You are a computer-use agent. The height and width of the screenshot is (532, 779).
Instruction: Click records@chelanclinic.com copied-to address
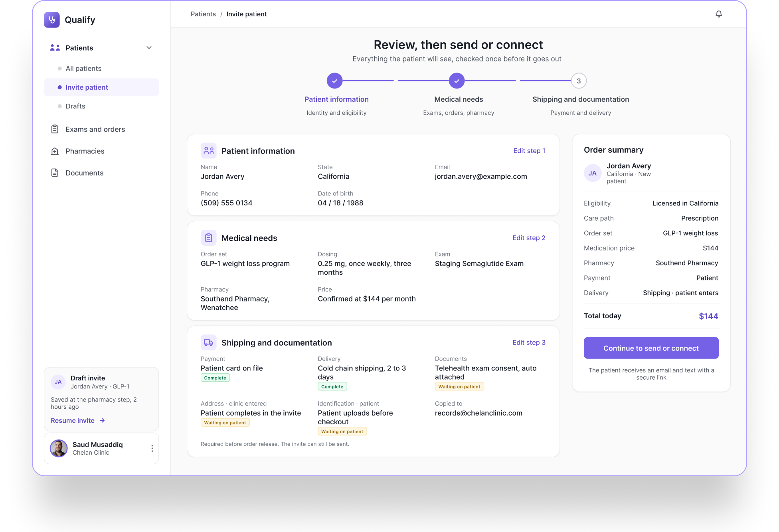point(478,413)
